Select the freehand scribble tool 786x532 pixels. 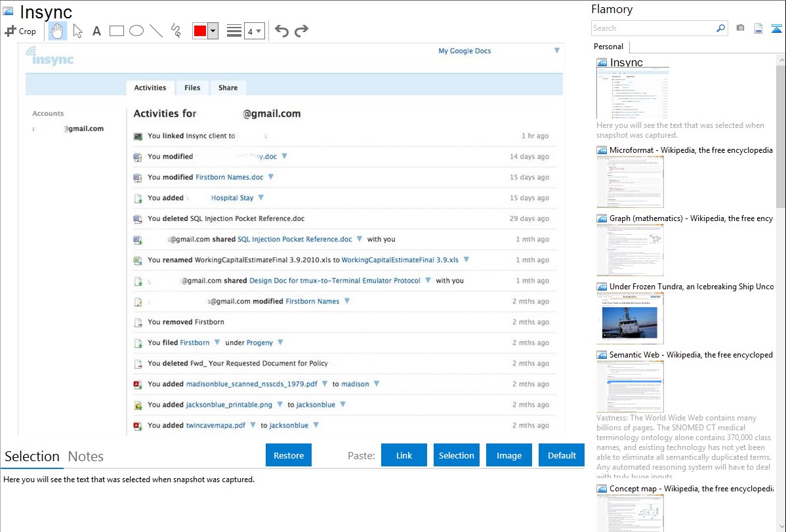(x=175, y=31)
